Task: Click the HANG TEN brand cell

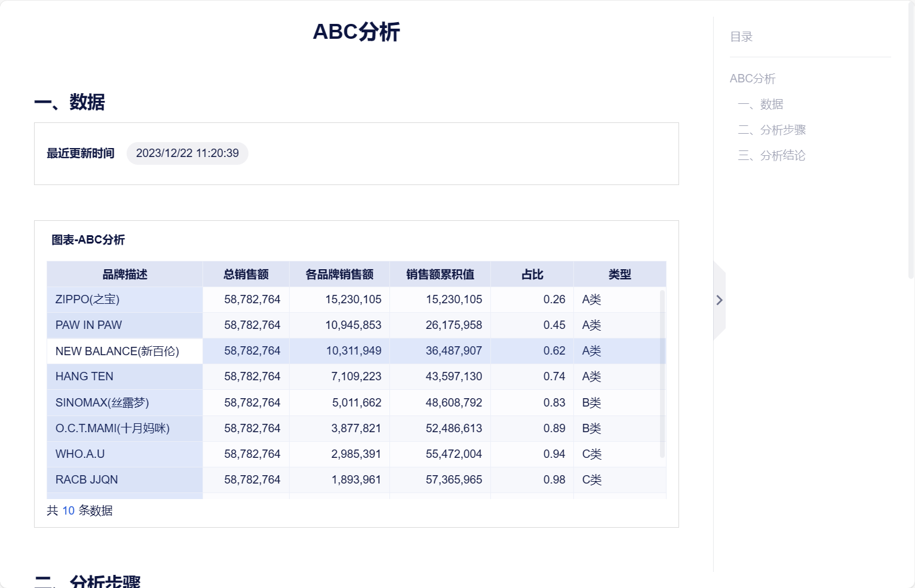Action: click(x=84, y=377)
